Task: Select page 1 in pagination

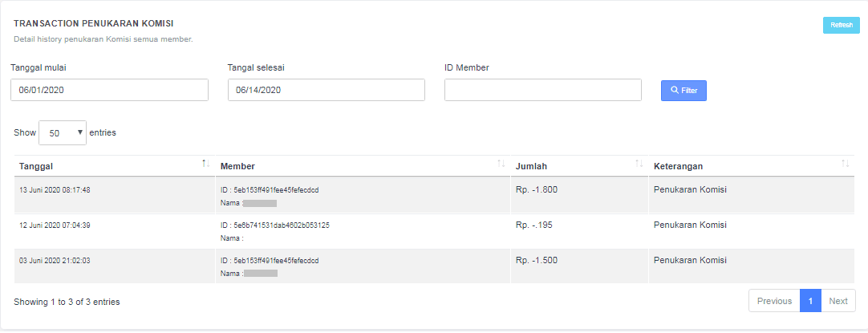Action: click(810, 301)
